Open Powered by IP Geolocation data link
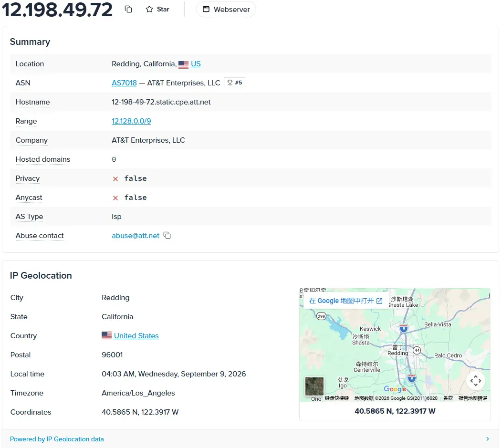The height and width of the screenshot is (448, 502). pos(57,439)
